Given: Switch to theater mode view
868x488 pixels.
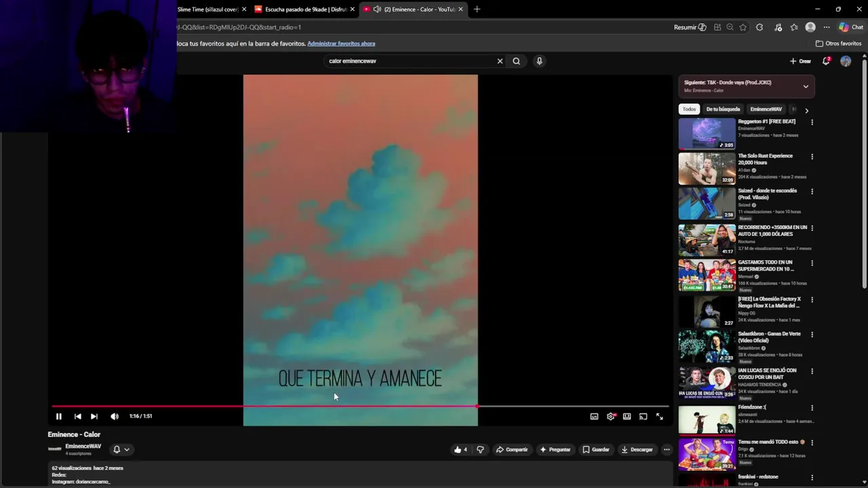Looking at the screenshot, I should [x=627, y=416].
